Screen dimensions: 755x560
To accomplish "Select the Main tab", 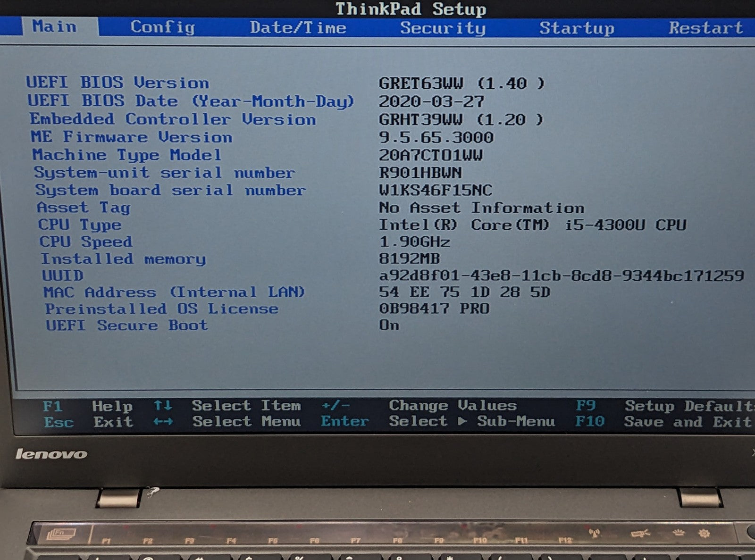I will [54, 26].
